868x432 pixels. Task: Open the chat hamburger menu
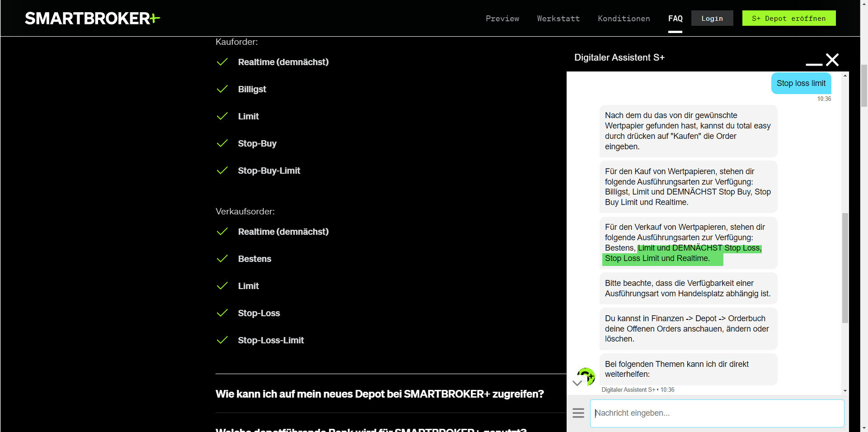[578, 413]
